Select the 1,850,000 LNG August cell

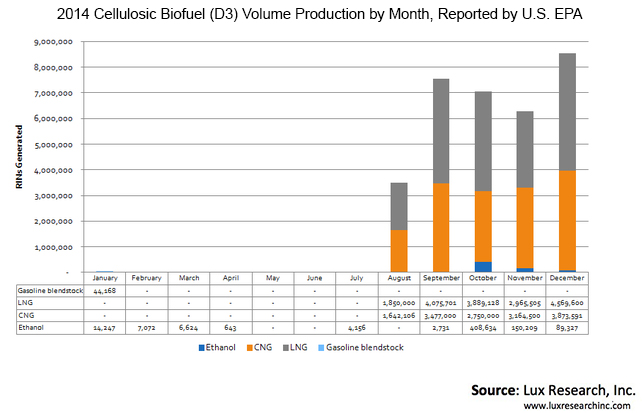click(x=399, y=303)
